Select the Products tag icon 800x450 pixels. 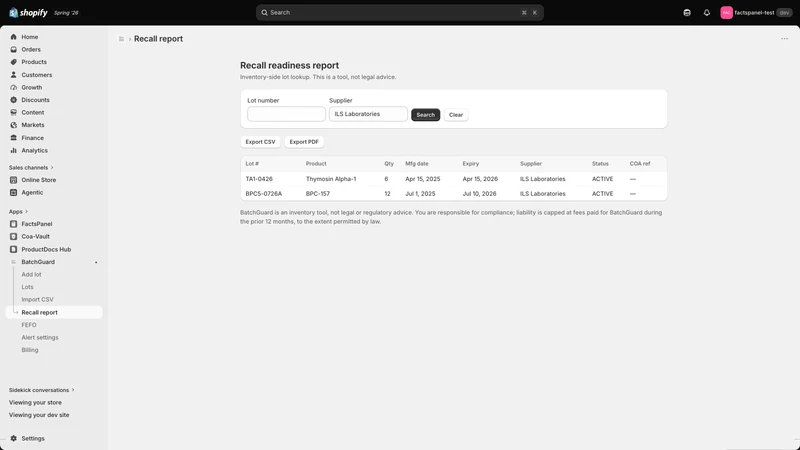pyautogui.click(x=13, y=62)
